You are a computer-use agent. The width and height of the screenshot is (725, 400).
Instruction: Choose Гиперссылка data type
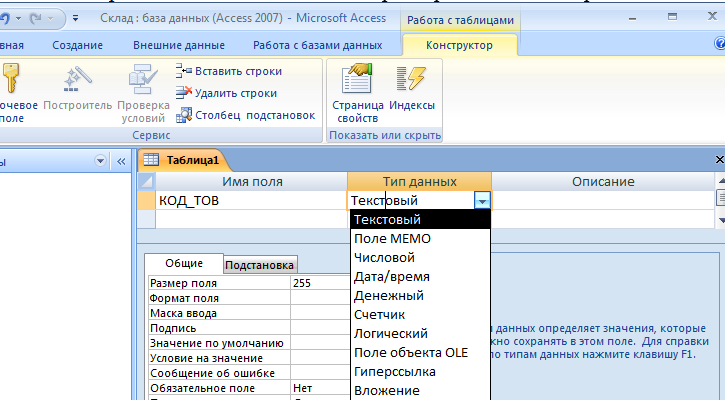pos(420,371)
